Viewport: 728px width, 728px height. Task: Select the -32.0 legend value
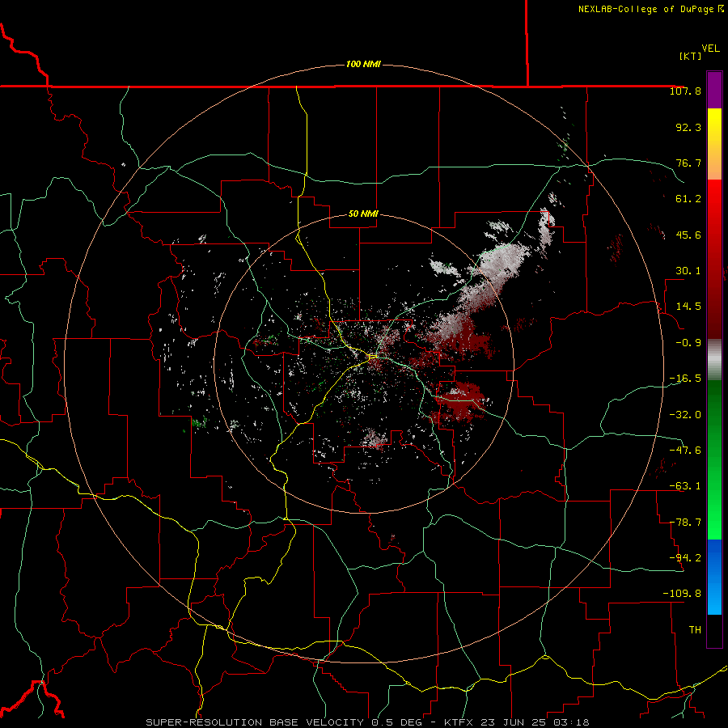pos(685,415)
